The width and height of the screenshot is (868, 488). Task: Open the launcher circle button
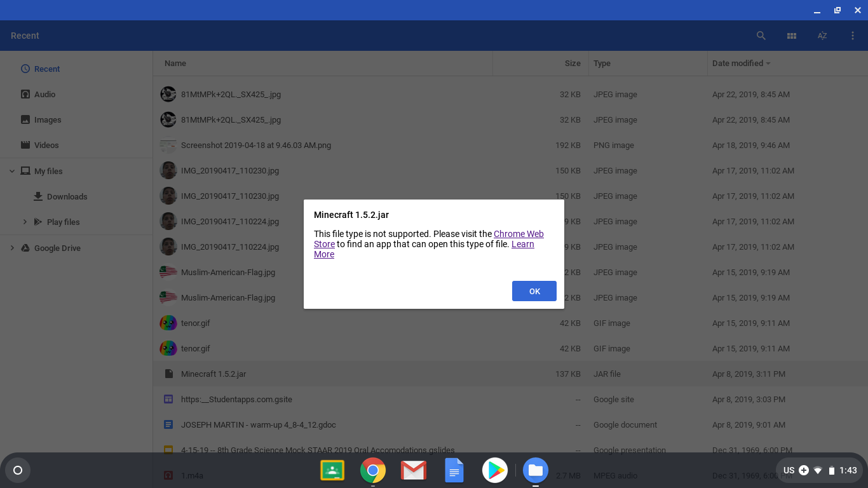[18, 470]
